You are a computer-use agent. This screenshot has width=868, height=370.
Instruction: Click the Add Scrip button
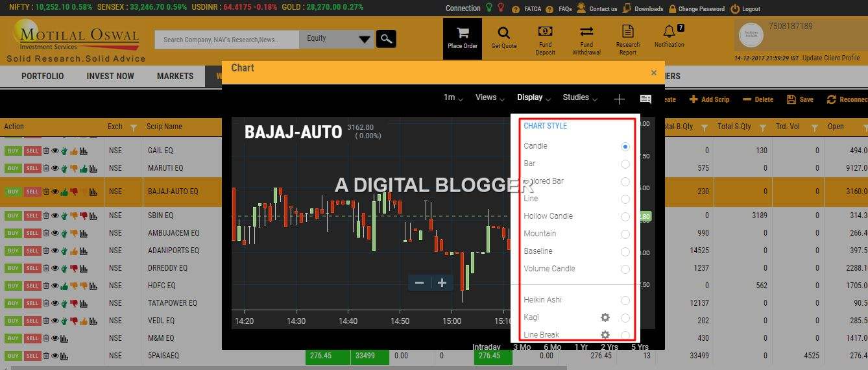pyautogui.click(x=709, y=99)
